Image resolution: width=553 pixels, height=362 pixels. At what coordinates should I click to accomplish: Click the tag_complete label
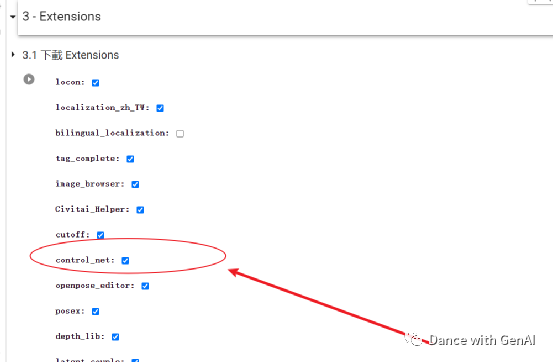[x=87, y=158]
